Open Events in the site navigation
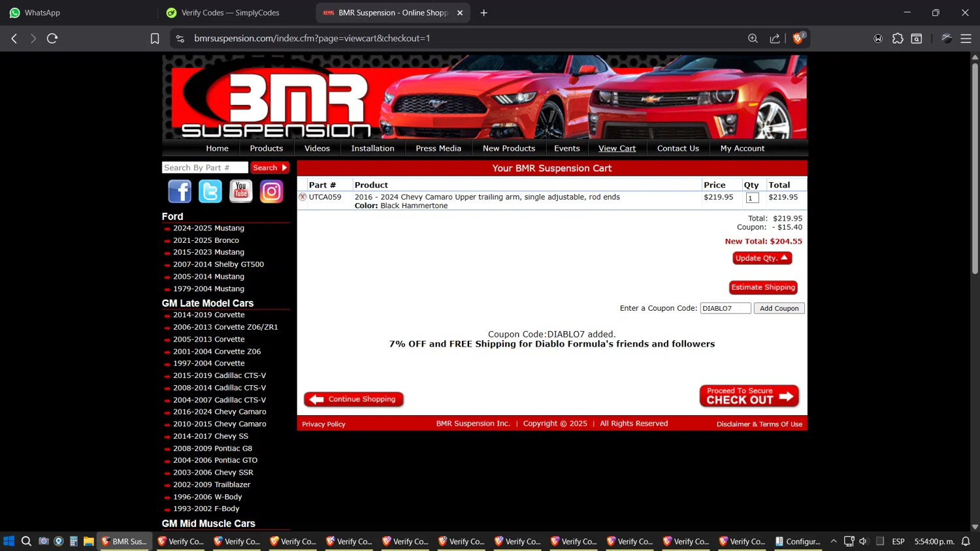The height and width of the screenshot is (551, 980). click(567, 148)
